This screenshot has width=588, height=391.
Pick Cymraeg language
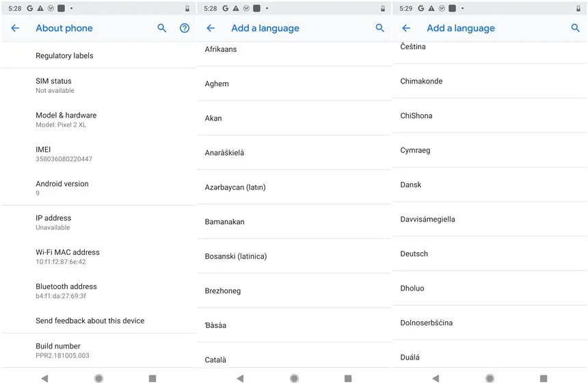click(x=490, y=150)
